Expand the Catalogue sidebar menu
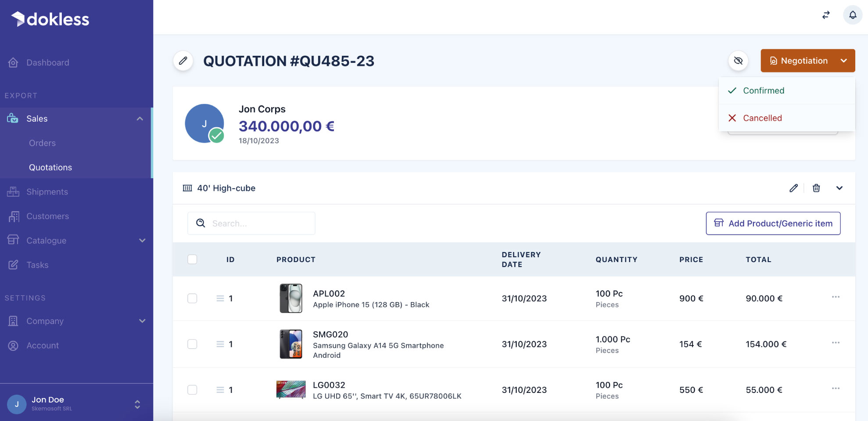 pyautogui.click(x=142, y=241)
